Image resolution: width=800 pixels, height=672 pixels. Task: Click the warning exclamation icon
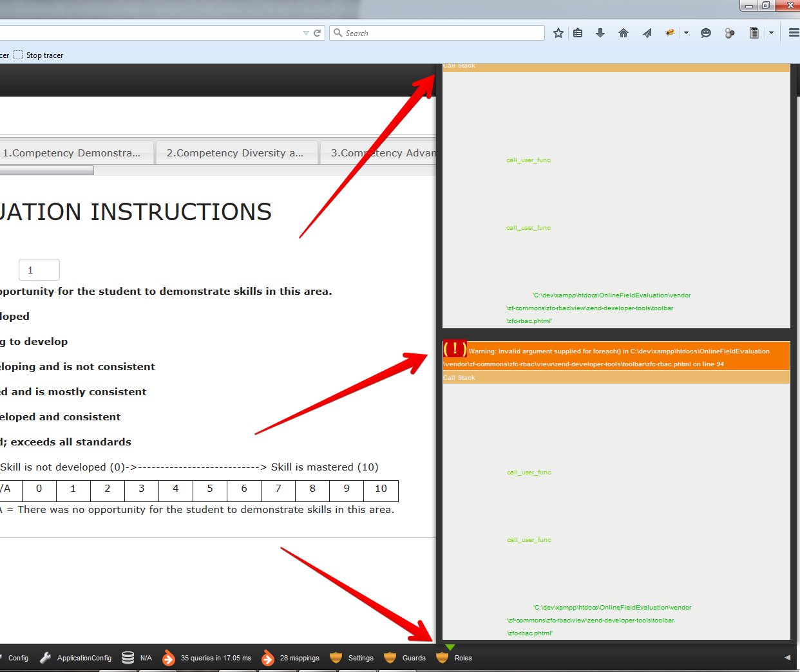point(455,349)
